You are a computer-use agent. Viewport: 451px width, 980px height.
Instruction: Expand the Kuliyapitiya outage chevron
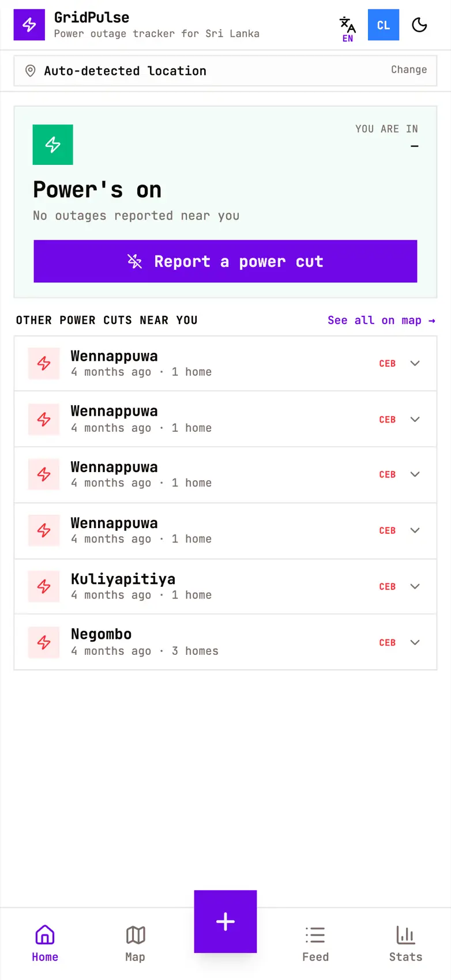415,586
